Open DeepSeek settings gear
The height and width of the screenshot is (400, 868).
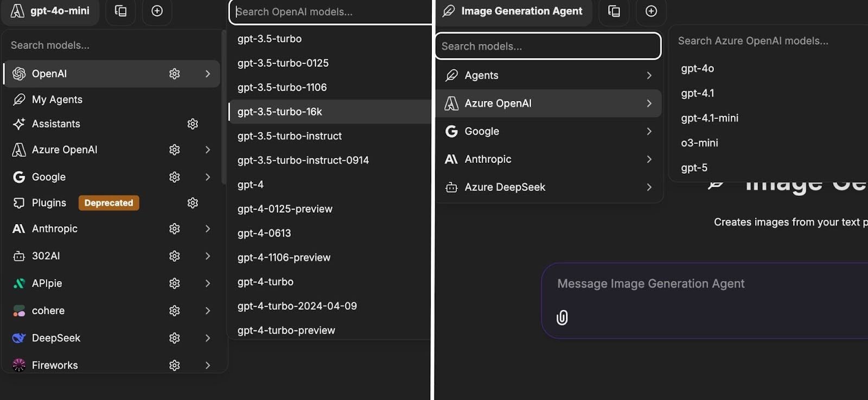(174, 338)
